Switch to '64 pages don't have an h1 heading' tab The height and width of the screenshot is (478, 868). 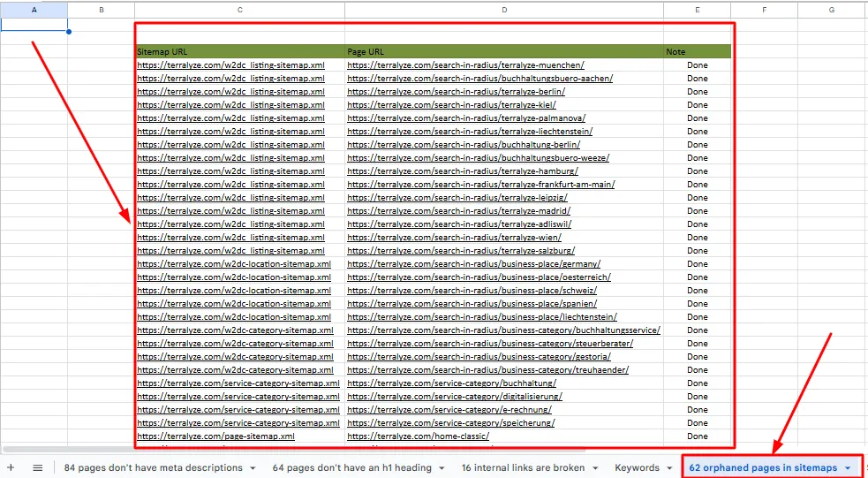[351, 468]
